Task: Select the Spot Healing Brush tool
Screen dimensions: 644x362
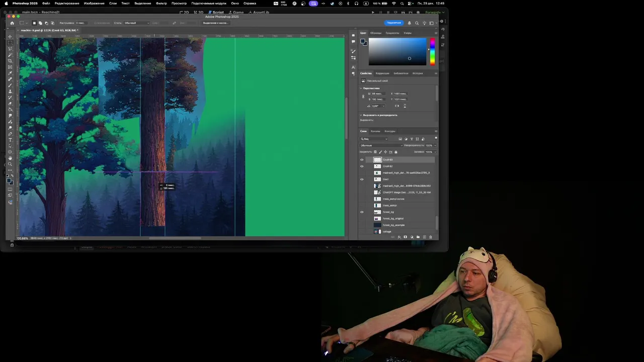Action: coord(10,79)
